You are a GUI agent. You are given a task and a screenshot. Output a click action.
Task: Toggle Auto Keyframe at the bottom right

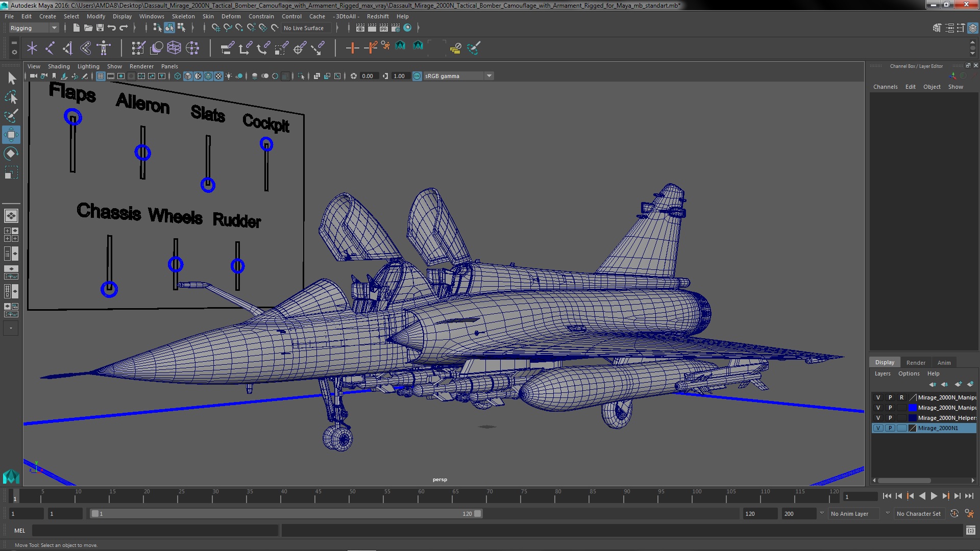click(x=954, y=514)
